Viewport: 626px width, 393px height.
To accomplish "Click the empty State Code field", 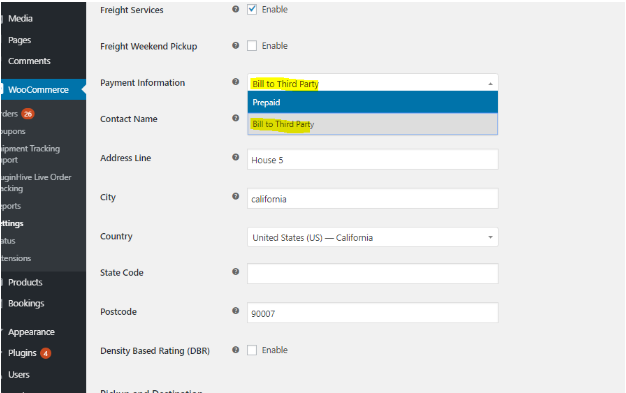I will click(x=372, y=274).
